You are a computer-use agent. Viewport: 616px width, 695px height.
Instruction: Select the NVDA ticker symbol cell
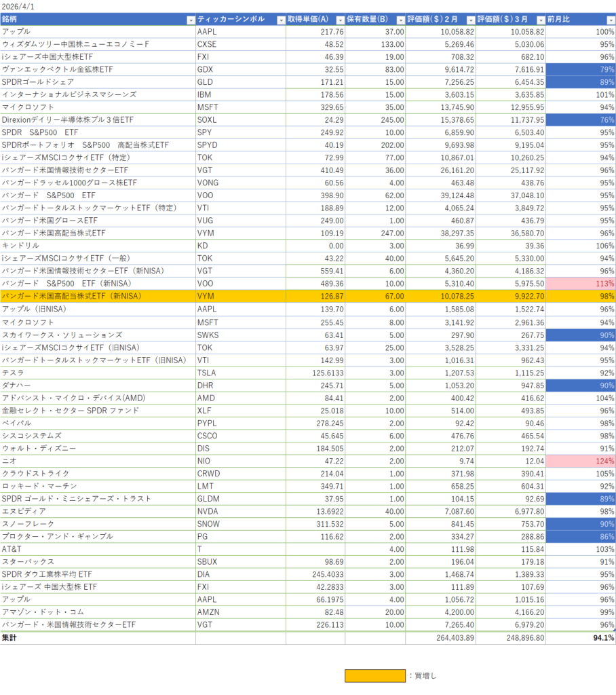[x=207, y=511]
